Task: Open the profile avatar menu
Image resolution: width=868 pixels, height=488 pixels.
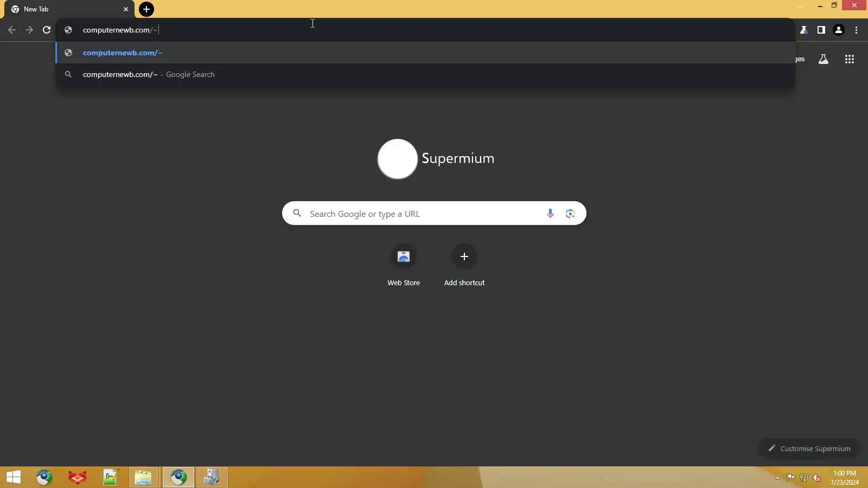Action: (x=839, y=30)
